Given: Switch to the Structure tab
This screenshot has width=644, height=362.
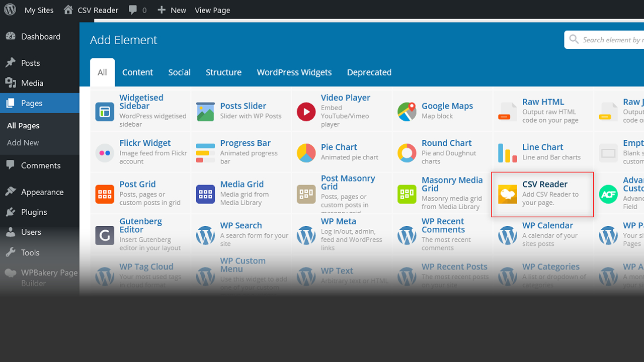Looking at the screenshot, I should [223, 72].
